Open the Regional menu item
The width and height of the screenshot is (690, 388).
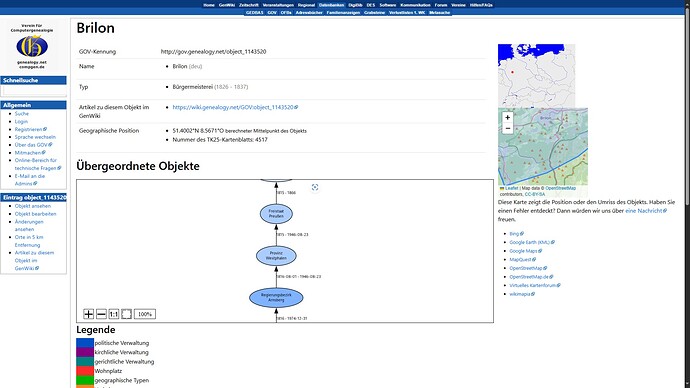(306, 5)
